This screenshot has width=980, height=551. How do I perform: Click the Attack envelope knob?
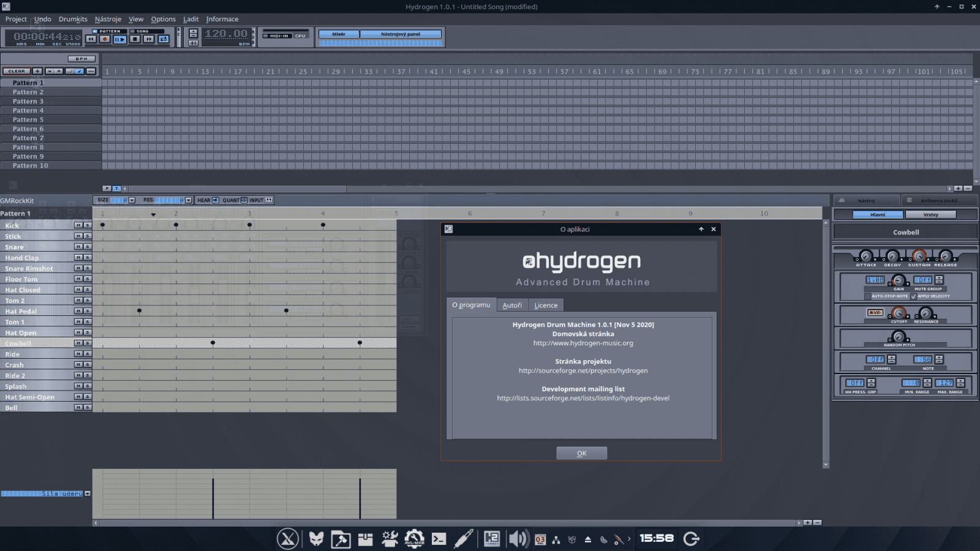(x=865, y=256)
